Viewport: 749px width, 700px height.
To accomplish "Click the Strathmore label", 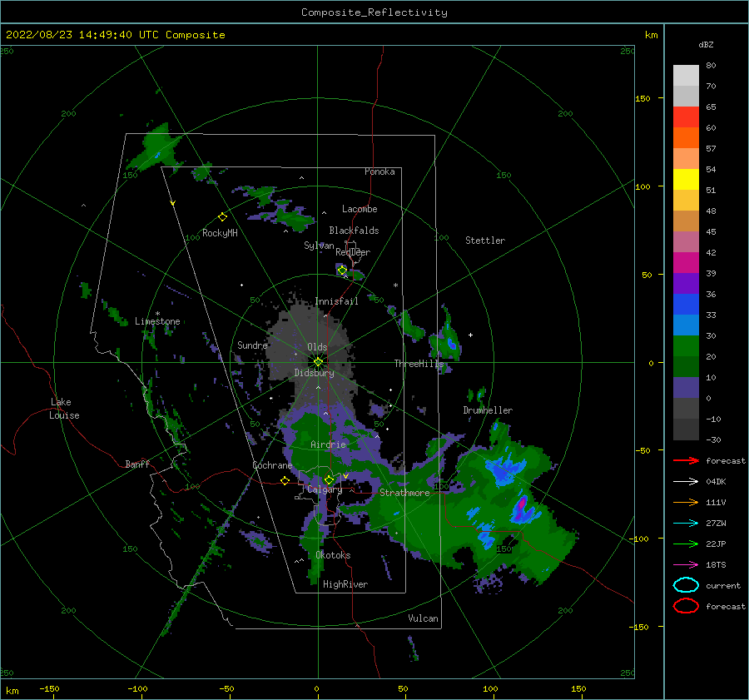I will (404, 493).
